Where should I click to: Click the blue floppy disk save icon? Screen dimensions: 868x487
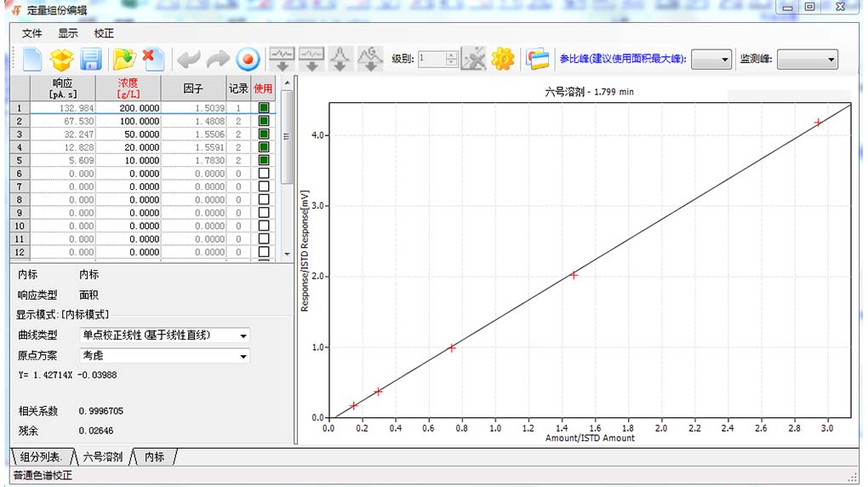tap(91, 59)
